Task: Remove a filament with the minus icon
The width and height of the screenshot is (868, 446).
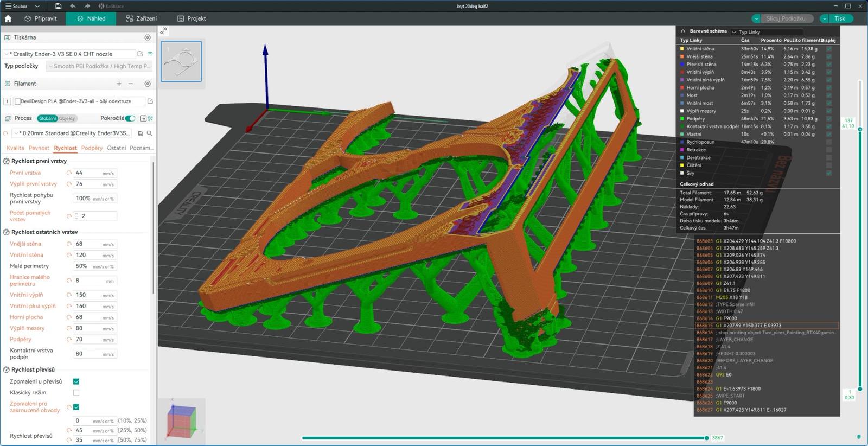Action: coord(130,84)
